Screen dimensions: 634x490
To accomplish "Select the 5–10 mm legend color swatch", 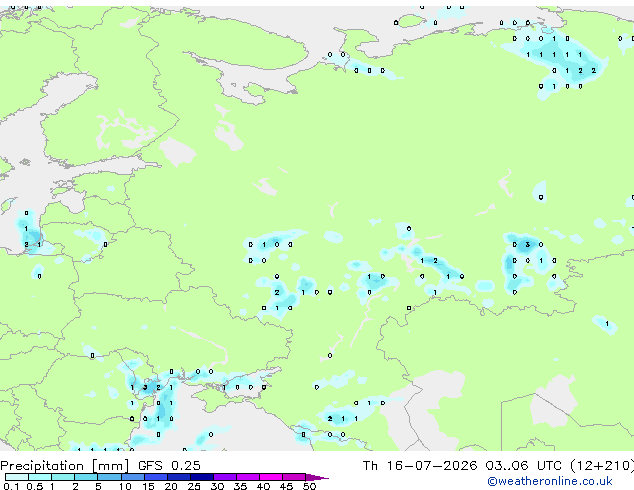I will tap(109, 477).
